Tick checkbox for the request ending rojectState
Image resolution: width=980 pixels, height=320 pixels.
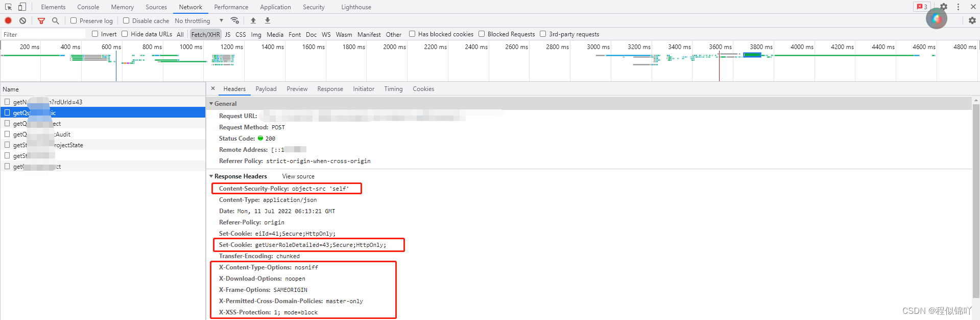click(x=7, y=145)
